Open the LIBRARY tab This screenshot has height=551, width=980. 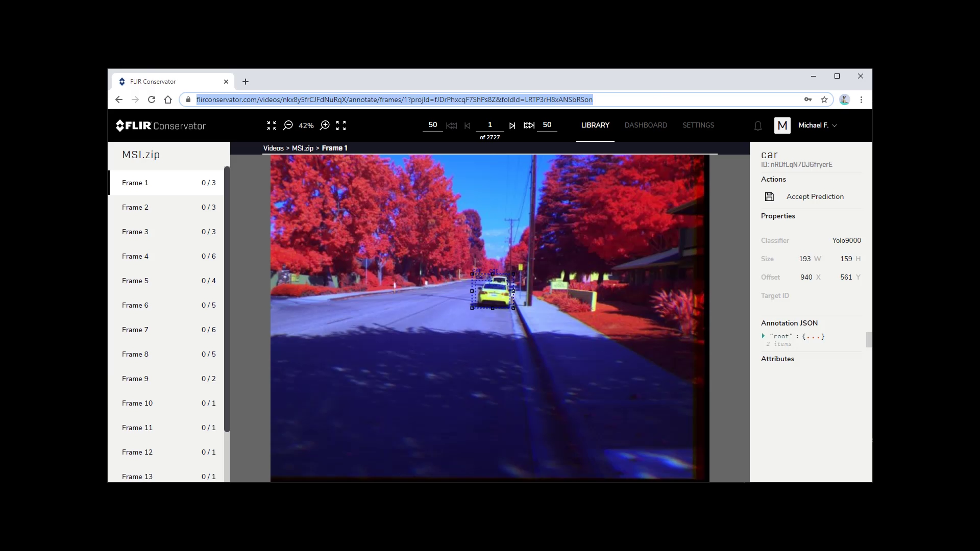click(x=595, y=125)
